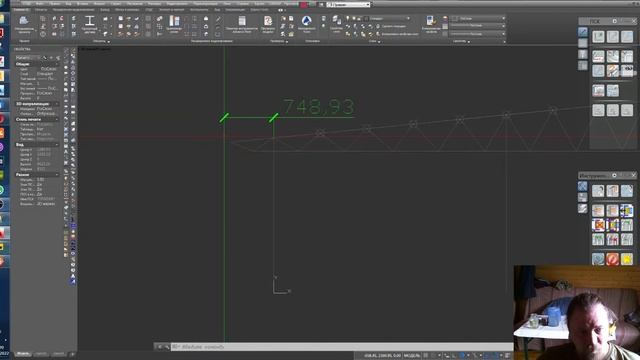Select the 748,93 dimension text
This screenshot has width=640, height=360.
pos(319,107)
